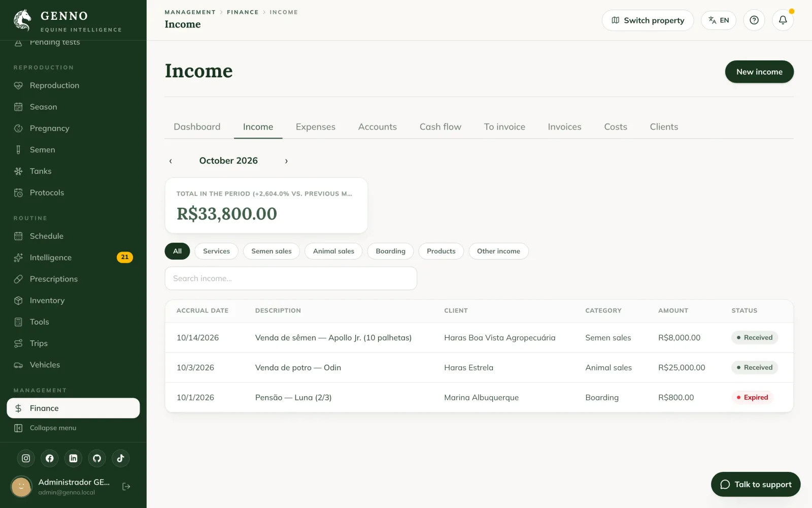Switch to the Dashboard tab
Viewport: 812px width, 508px height.
(x=197, y=127)
